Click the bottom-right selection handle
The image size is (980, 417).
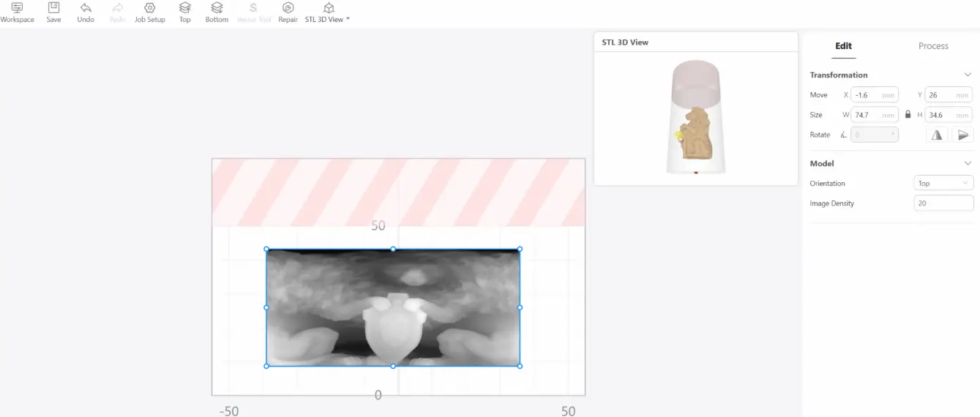(520, 366)
